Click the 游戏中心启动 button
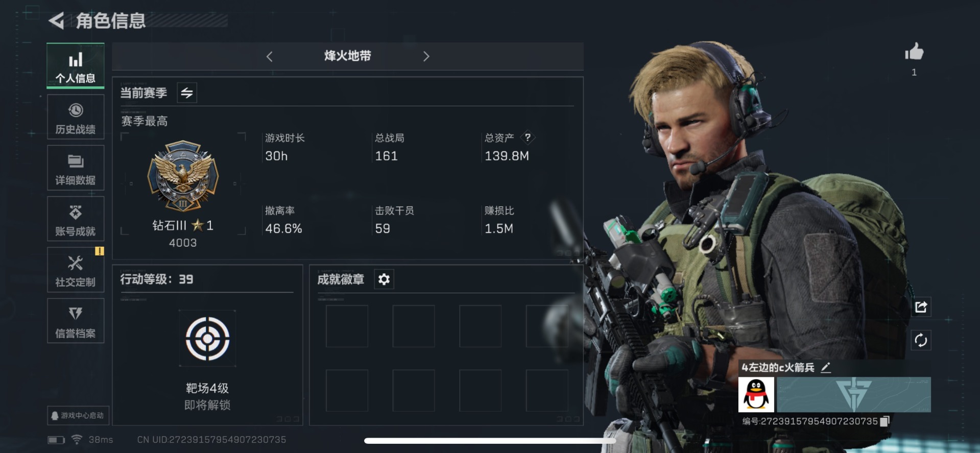This screenshot has height=453, width=980. click(78, 416)
